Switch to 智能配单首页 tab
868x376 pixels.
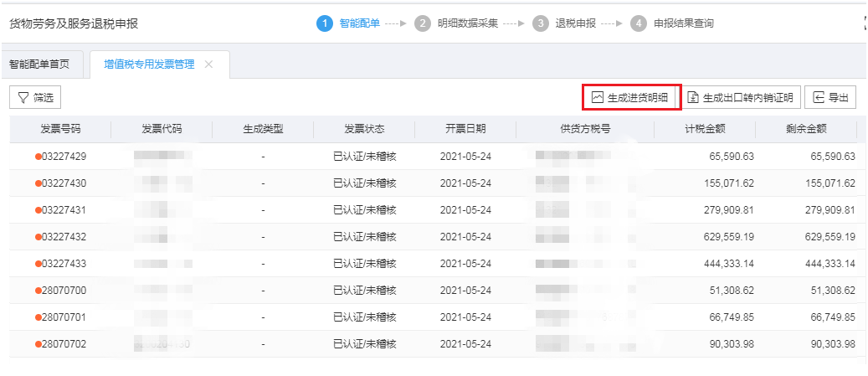(39, 64)
